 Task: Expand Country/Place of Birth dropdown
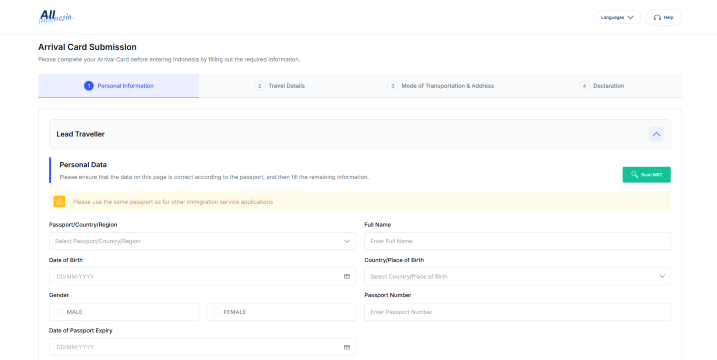[517, 276]
